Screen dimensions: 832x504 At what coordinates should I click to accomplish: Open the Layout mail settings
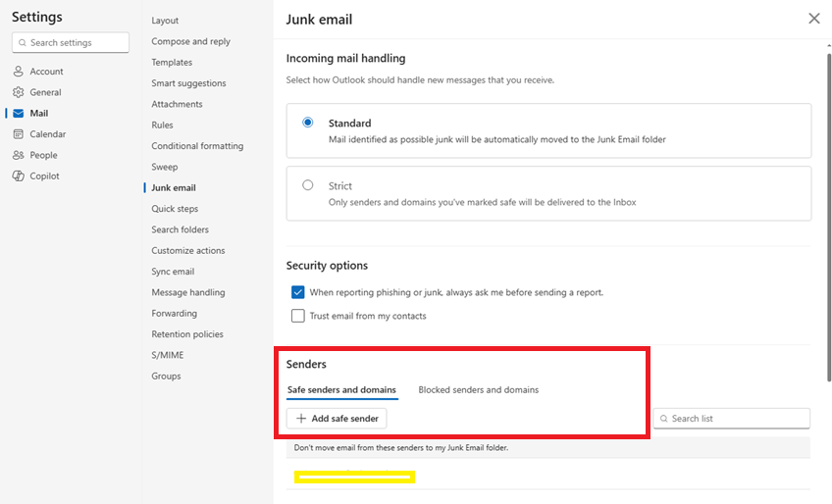[x=165, y=21]
